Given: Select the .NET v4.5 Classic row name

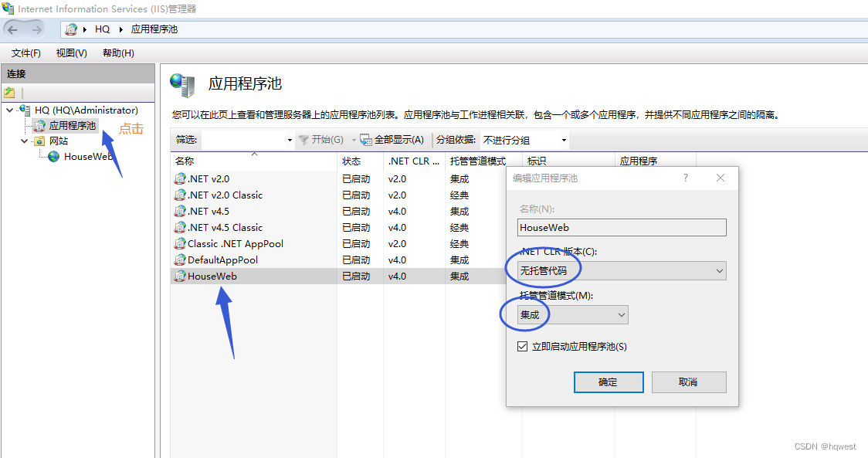Looking at the screenshot, I should coord(225,228).
